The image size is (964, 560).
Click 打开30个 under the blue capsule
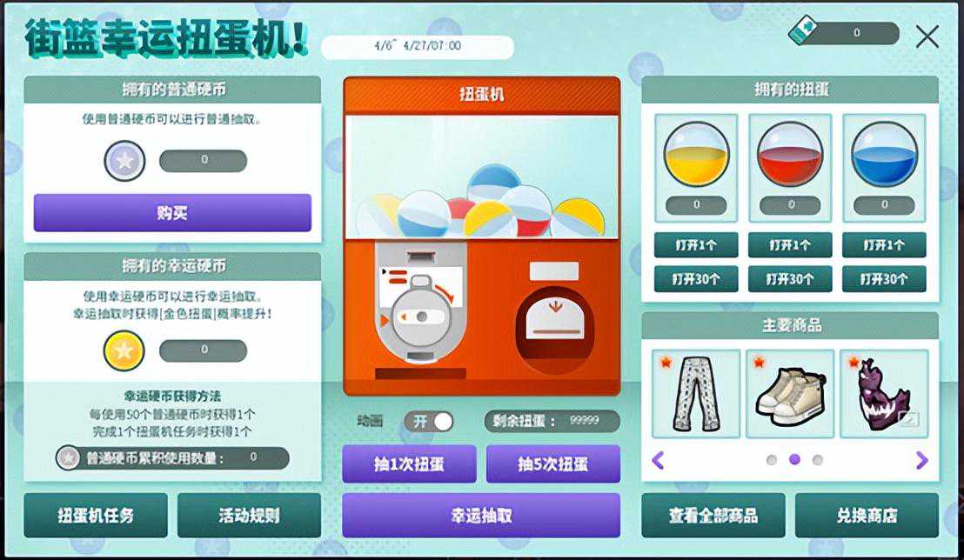(883, 279)
